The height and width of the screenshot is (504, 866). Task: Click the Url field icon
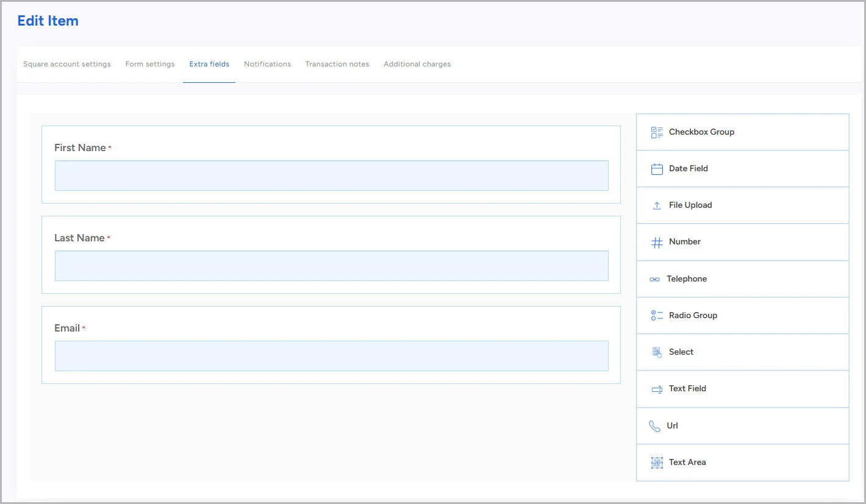(654, 426)
